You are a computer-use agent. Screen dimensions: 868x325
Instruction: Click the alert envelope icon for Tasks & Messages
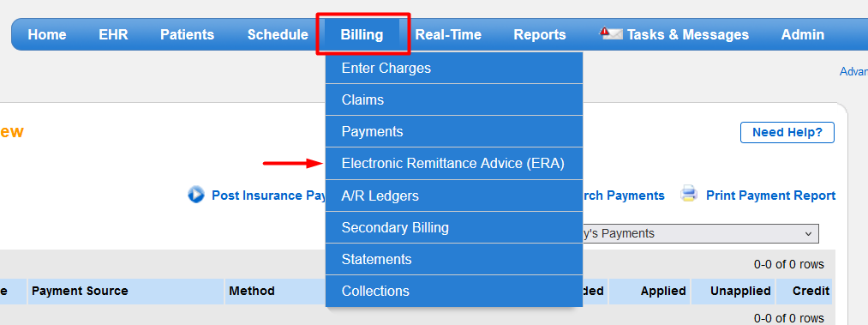click(611, 33)
